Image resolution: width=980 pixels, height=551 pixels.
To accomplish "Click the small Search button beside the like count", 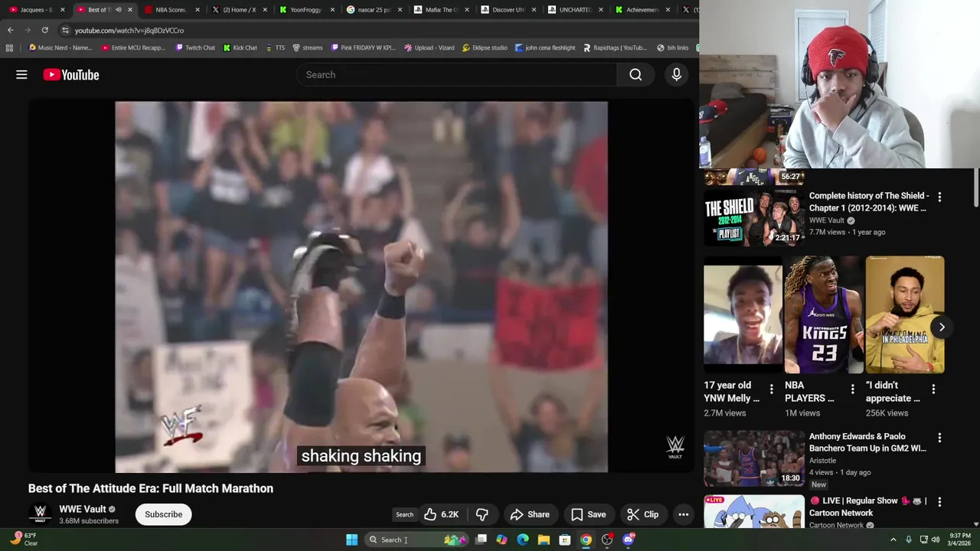I will coord(404,514).
